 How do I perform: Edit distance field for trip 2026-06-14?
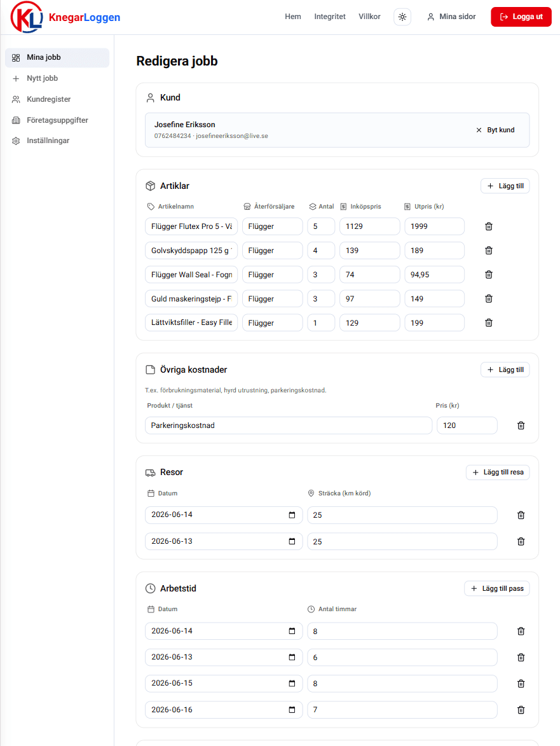(402, 515)
